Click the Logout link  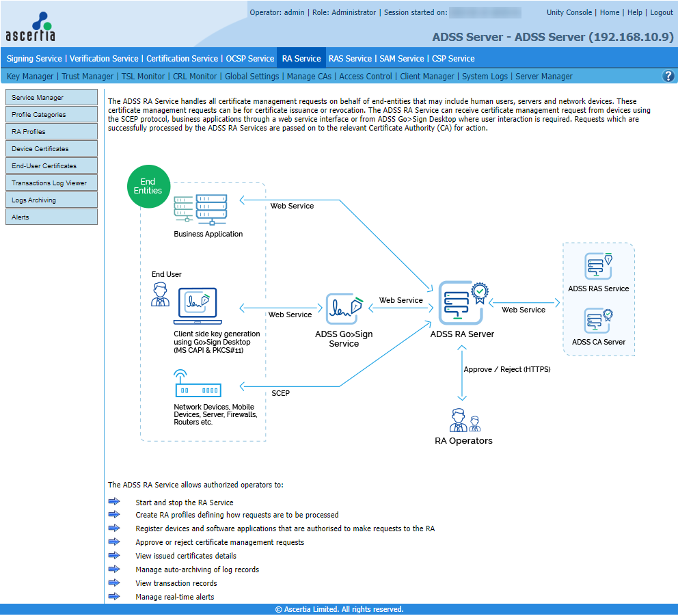pos(661,12)
